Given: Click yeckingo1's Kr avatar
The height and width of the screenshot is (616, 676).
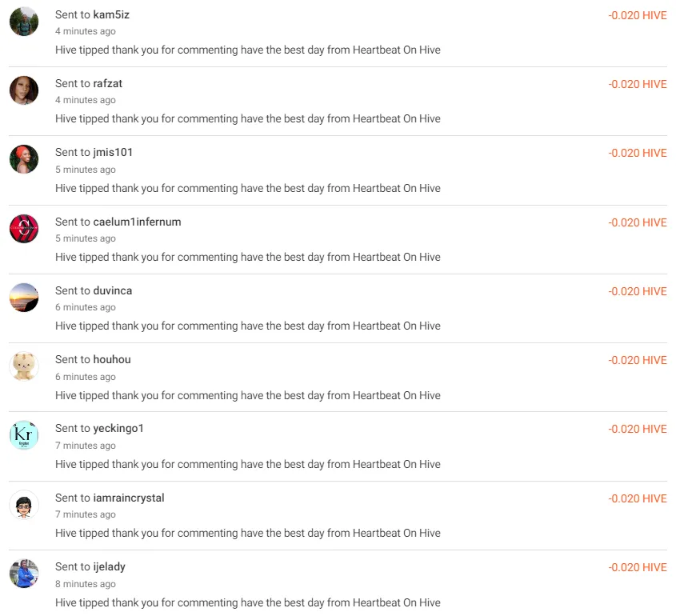Looking at the screenshot, I should pyautogui.click(x=24, y=435).
